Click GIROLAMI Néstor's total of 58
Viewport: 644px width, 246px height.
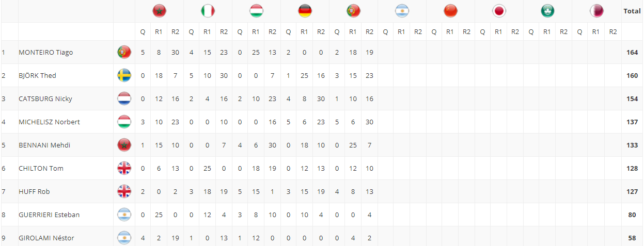tap(632, 238)
